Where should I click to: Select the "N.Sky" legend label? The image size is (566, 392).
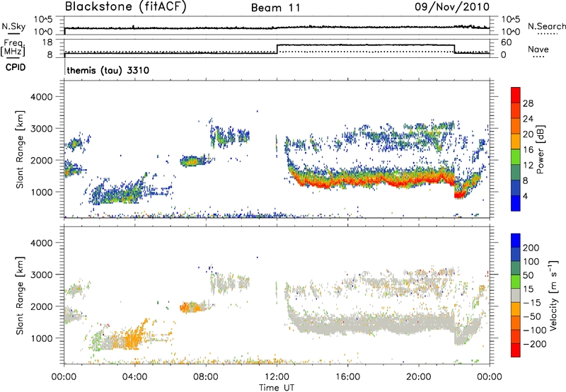[13, 26]
